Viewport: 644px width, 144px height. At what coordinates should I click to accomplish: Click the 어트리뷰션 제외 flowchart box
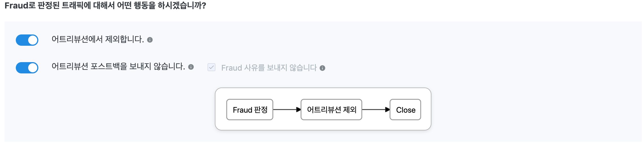pos(331,110)
